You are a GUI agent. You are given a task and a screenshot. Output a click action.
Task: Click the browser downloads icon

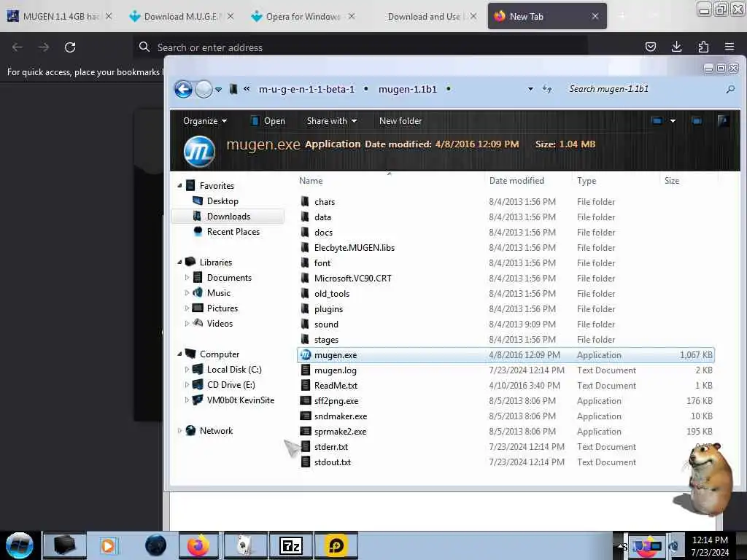click(676, 47)
